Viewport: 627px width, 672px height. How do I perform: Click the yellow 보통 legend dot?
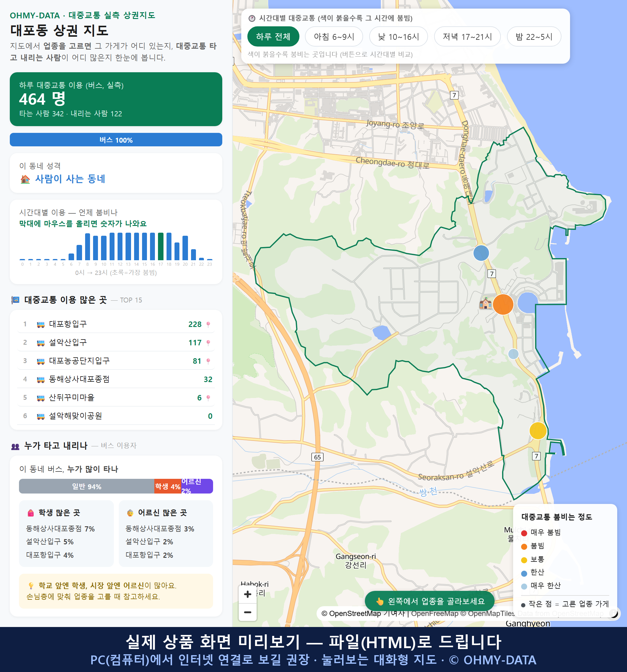pos(524,560)
